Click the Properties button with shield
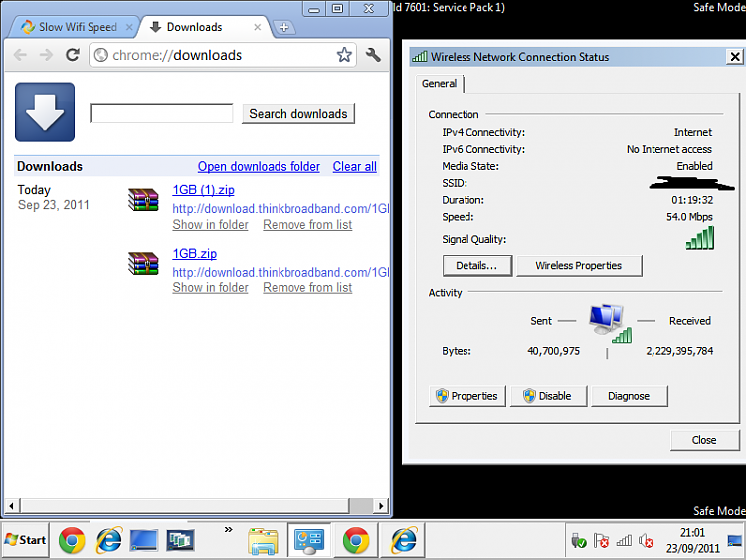The width and height of the screenshot is (746, 560). (467, 396)
